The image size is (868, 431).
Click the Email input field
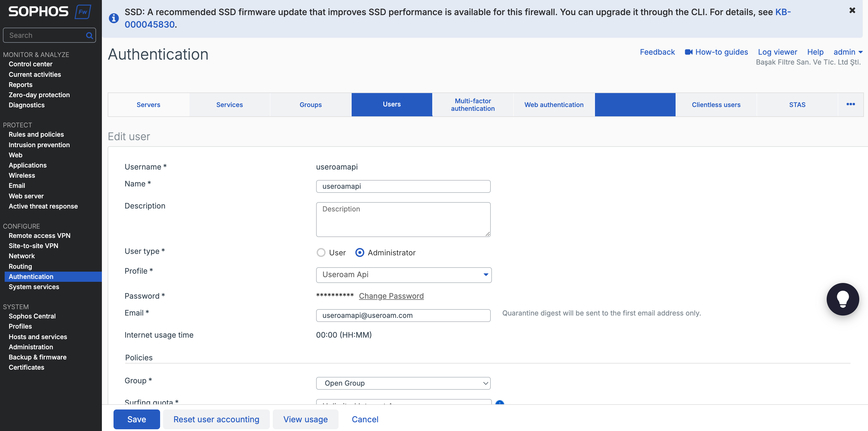click(x=403, y=316)
